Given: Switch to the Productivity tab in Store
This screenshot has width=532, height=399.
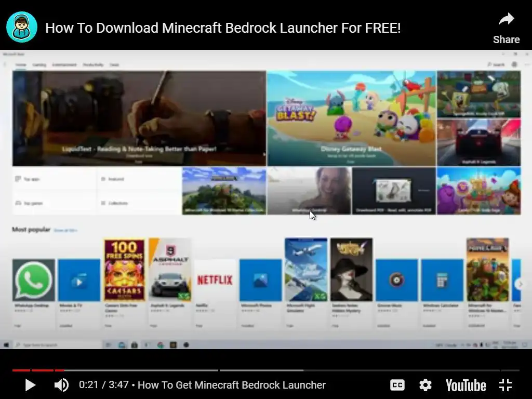Looking at the screenshot, I should pos(93,65).
